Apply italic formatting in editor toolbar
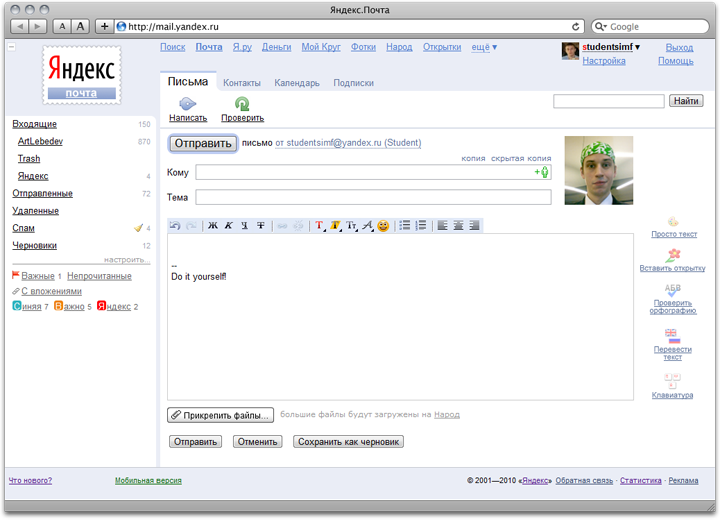The width and height of the screenshot is (720, 524). pos(228,226)
